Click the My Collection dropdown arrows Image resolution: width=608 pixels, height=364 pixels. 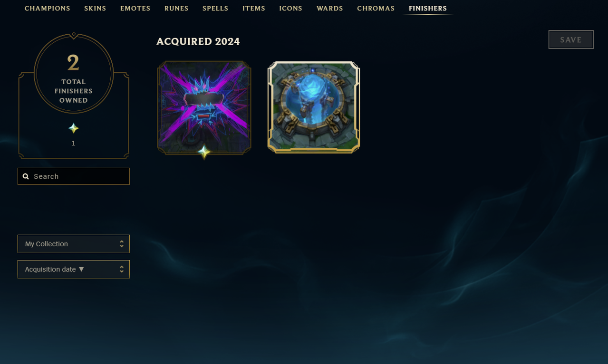click(x=122, y=244)
